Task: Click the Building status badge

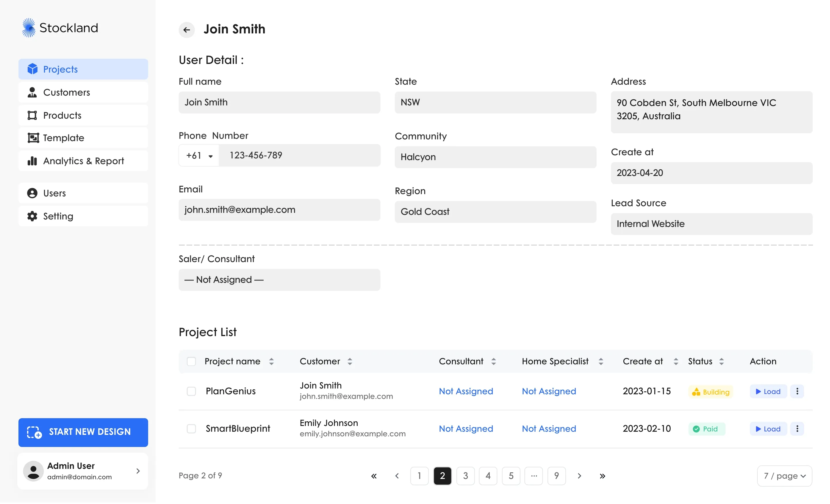Action: [x=710, y=392]
